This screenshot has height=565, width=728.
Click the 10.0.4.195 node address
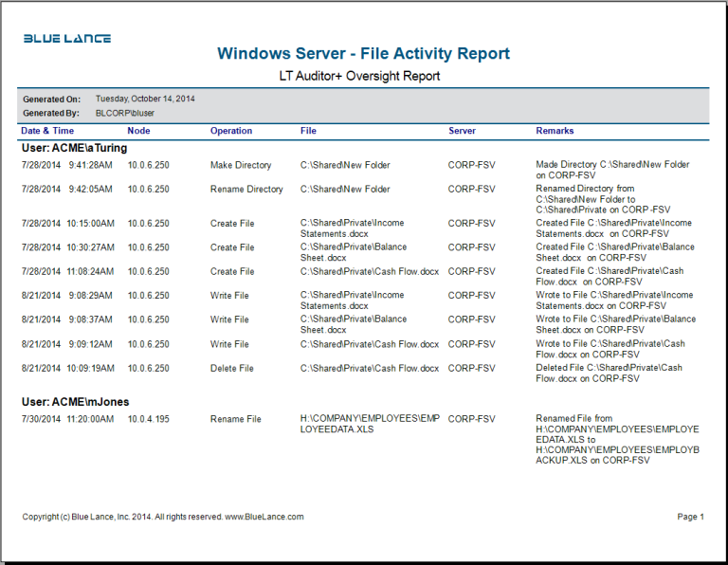(x=149, y=419)
